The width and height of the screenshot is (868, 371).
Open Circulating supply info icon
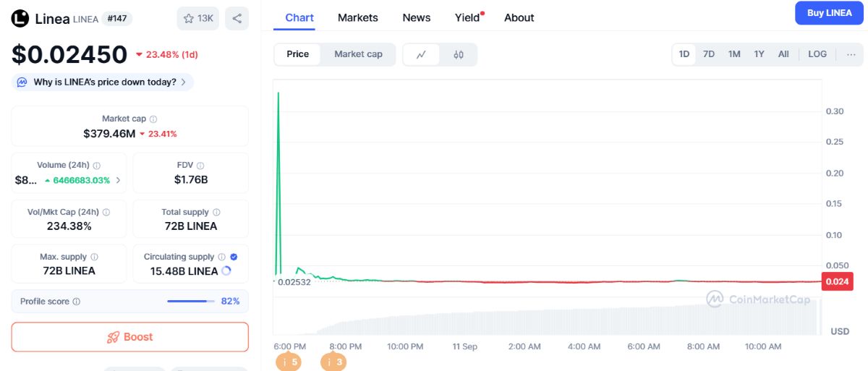pyautogui.click(x=222, y=257)
